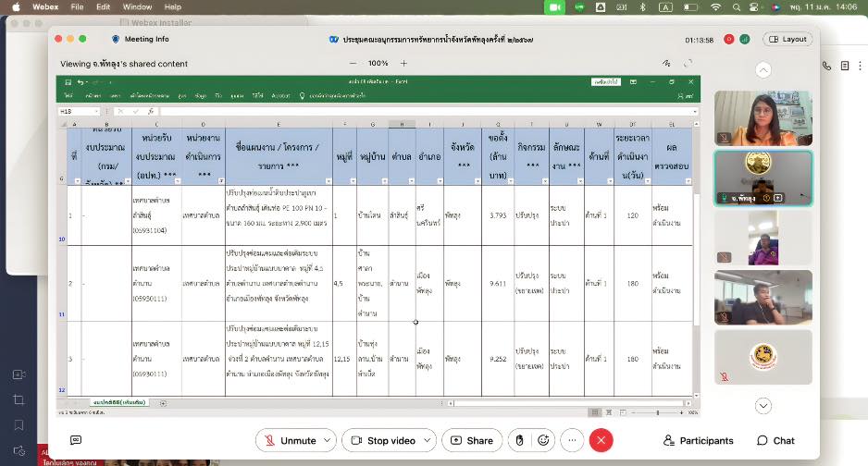Open filter dropdown on จังหวัด column
Screen dimensions: 868x466
coord(477,181)
